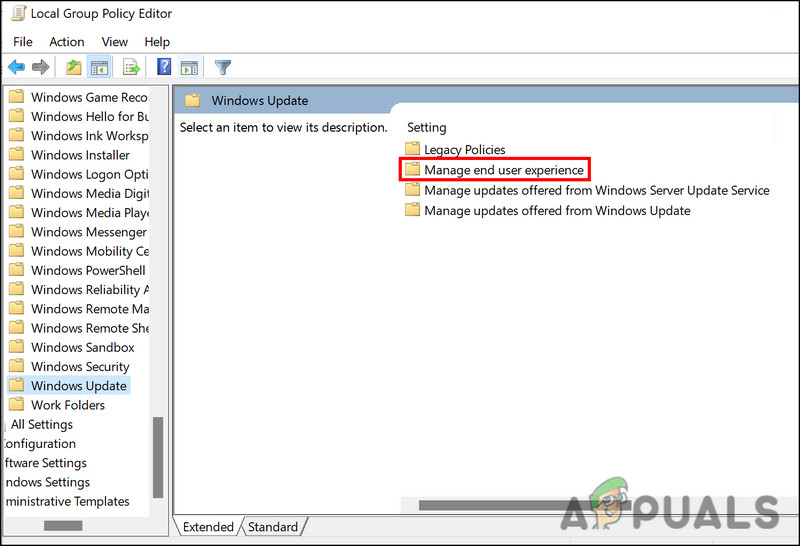
Task: Select Windows Reliability Analysis tree item
Action: (90, 290)
